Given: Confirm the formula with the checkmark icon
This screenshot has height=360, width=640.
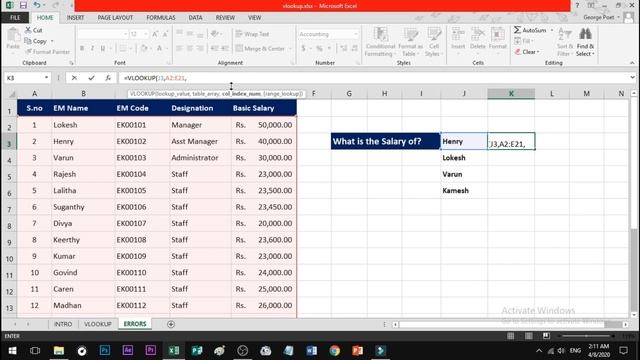Looking at the screenshot, I should click(91, 78).
